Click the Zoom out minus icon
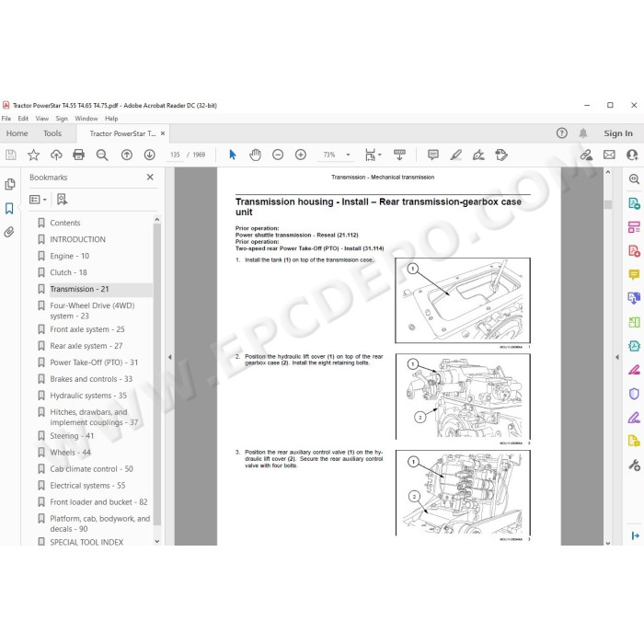 pyautogui.click(x=278, y=155)
